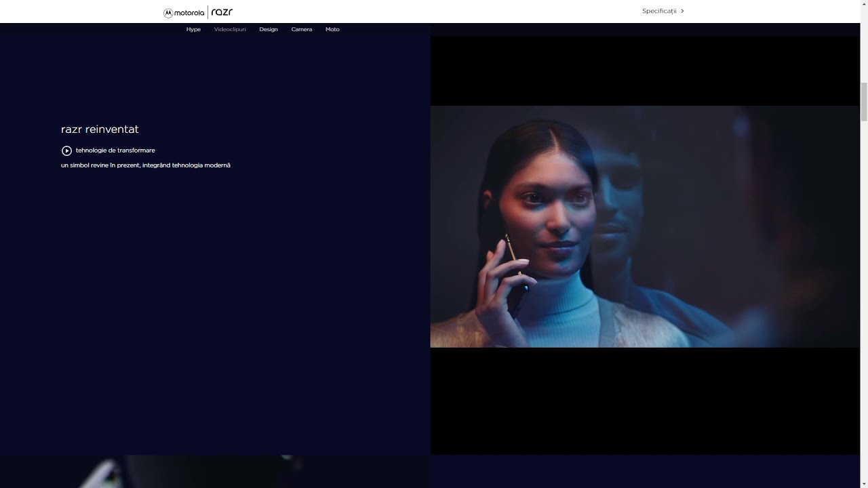Open the Specificații link
This screenshot has height=488, width=868.
[x=659, y=11]
